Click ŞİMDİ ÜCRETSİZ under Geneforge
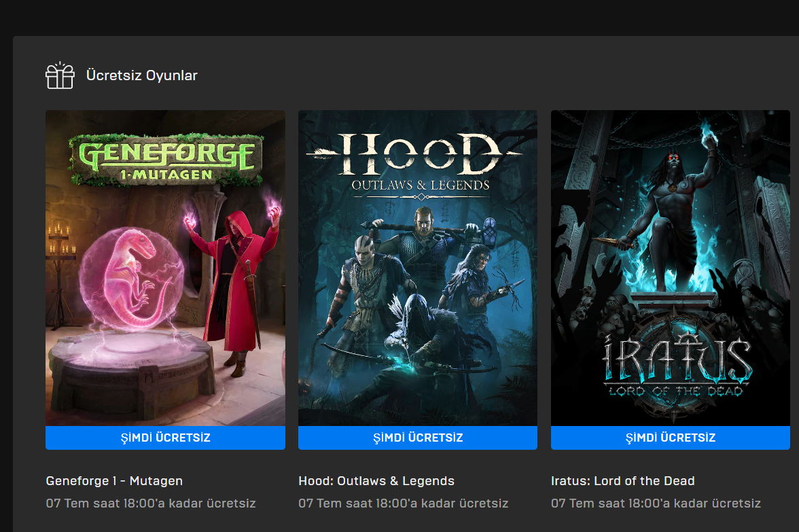Screen dimensions: 799x532 [x=165, y=438]
